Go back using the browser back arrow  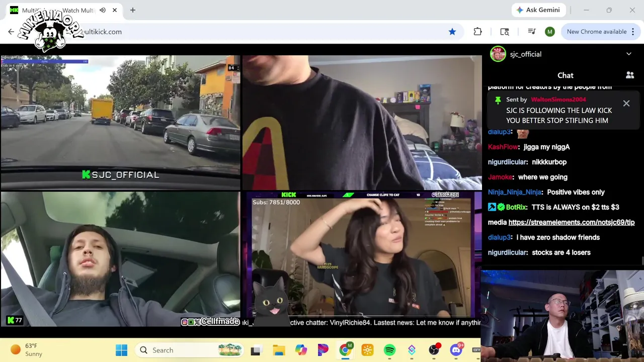(x=11, y=32)
